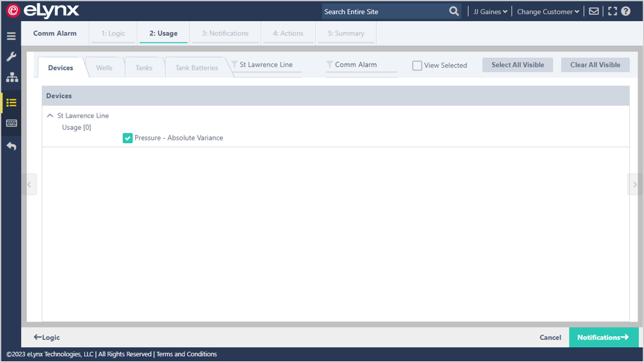Switch to the 1: Logic step tab

click(x=113, y=33)
